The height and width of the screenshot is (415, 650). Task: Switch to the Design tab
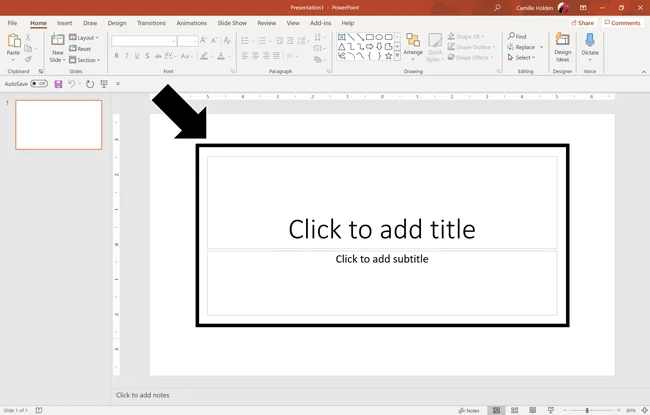(x=117, y=23)
